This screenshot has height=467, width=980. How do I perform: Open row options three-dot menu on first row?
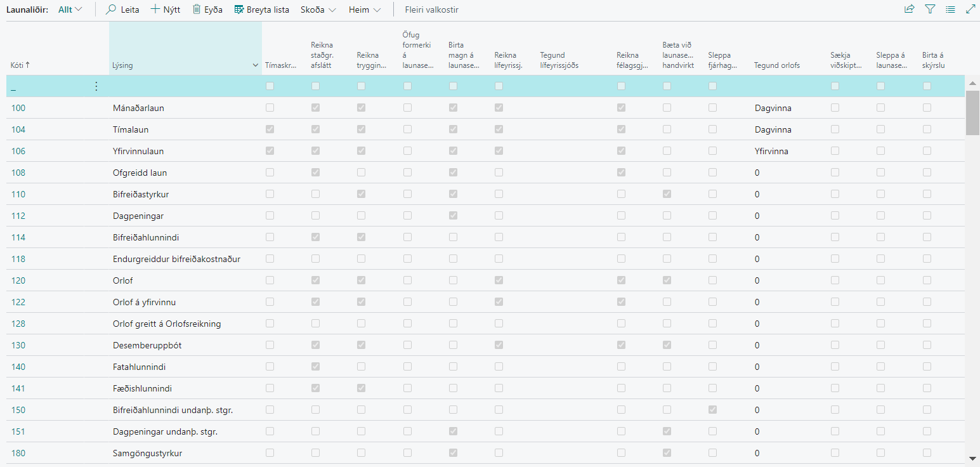(96, 86)
